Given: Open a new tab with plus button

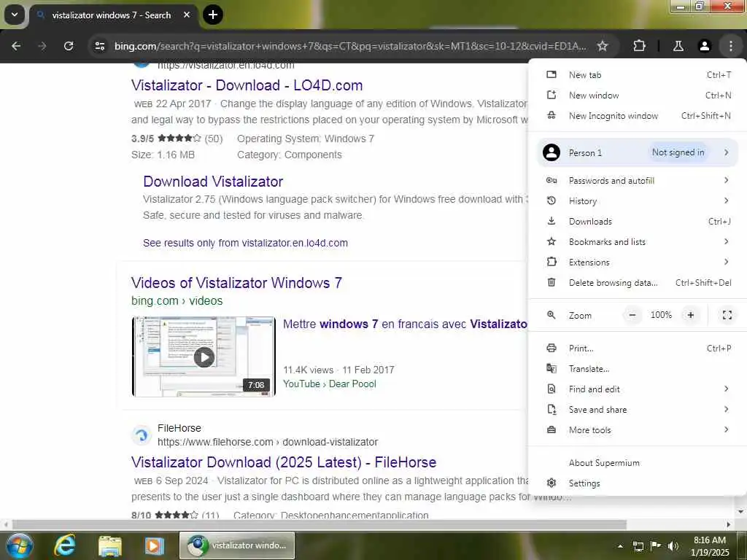Looking at the screenshot, I should 212,15.
